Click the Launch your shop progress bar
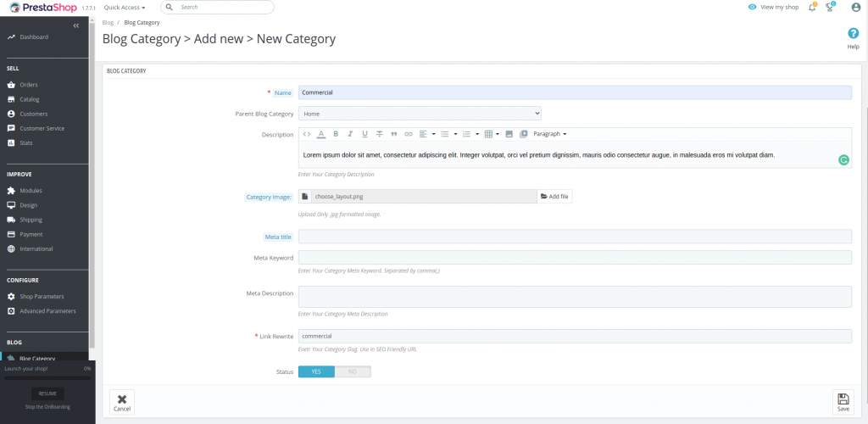This screenshot has width=868, height=424. pos(47,378)
